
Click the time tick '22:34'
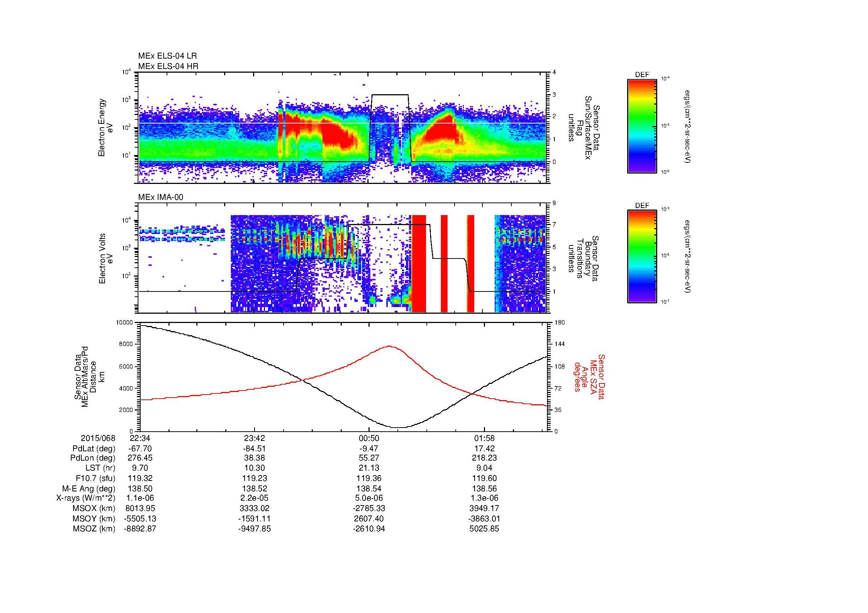point(140,438)
